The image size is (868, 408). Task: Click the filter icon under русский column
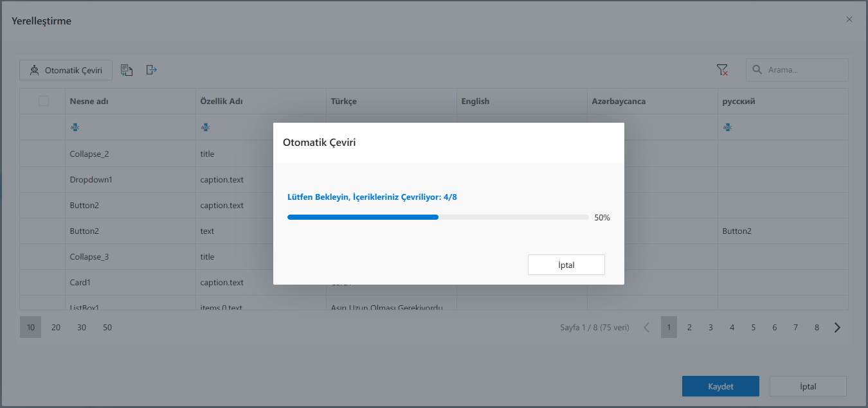coord(727,127)
